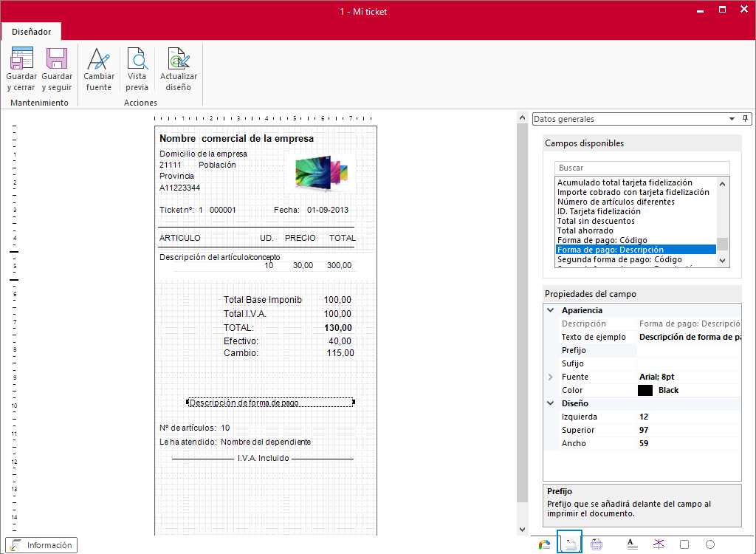This screenshot has height=554, width=756.
Task: Click the Información button icon
Action: coord(16,545)
